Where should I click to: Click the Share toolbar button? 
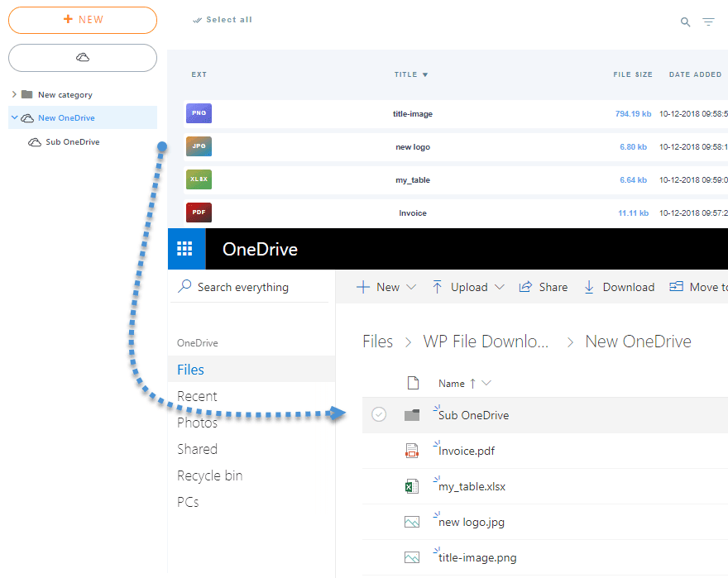click(x=544, y=287)
